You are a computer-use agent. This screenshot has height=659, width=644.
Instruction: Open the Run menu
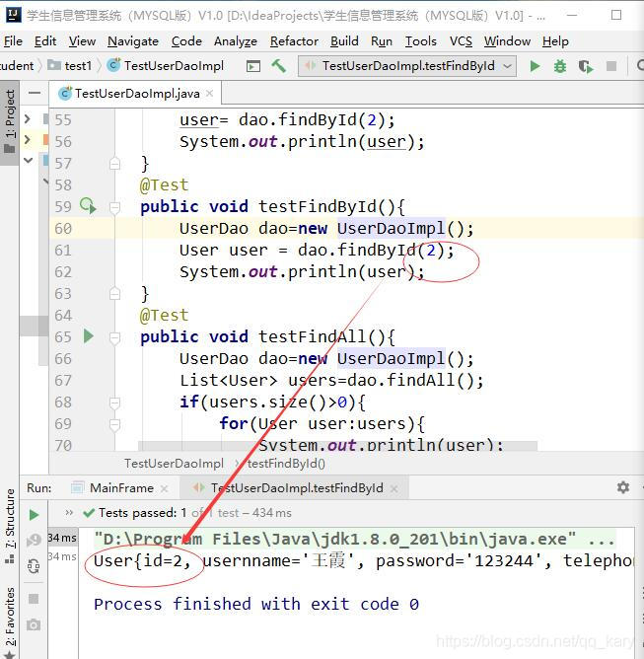tap(381, 41)
